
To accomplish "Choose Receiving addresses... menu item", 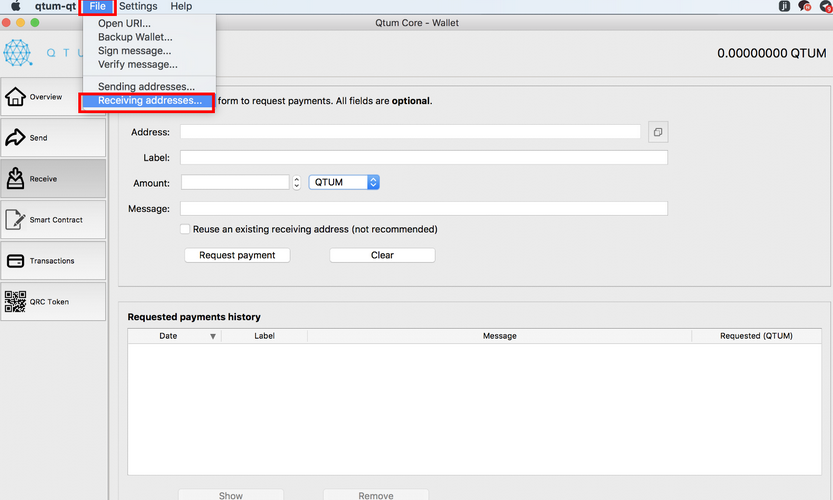I will 149,100.
